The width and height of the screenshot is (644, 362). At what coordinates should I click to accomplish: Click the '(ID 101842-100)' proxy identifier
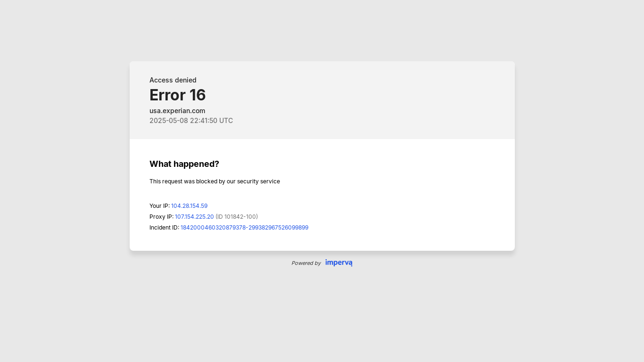point(237,217)
